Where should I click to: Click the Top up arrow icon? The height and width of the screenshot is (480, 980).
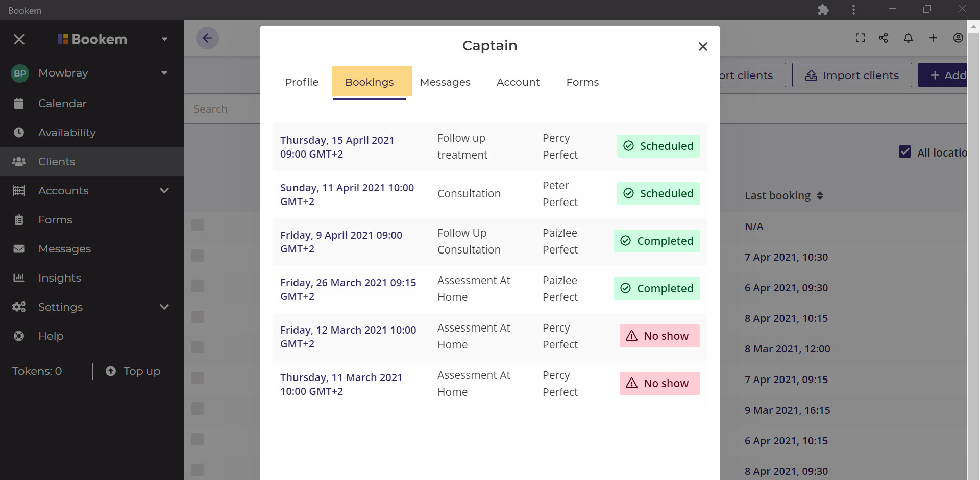click(111, 371)
